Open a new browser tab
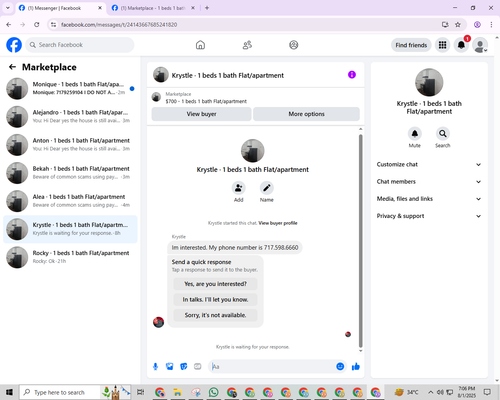This screenshot has width=500, height=400. tap(207, 8)
